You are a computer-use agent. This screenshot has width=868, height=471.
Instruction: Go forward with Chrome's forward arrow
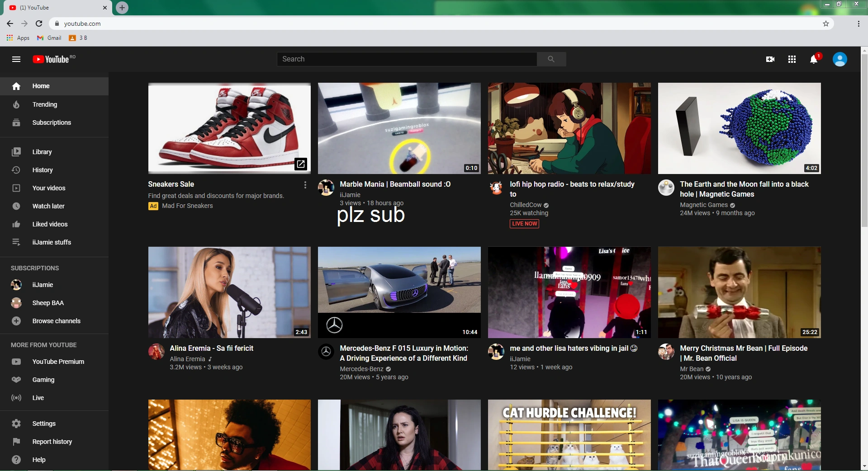point(24,24)
